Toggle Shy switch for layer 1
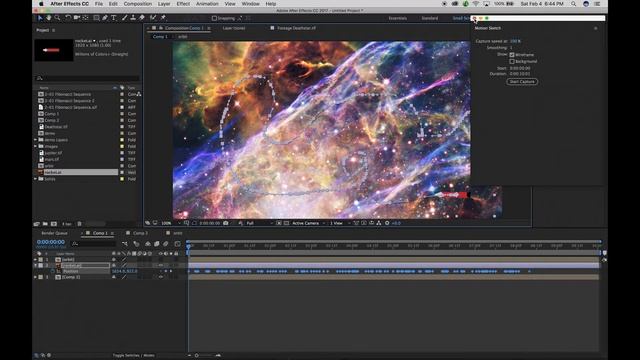Screen dimensions: 640x360 (x=114, y=260)
